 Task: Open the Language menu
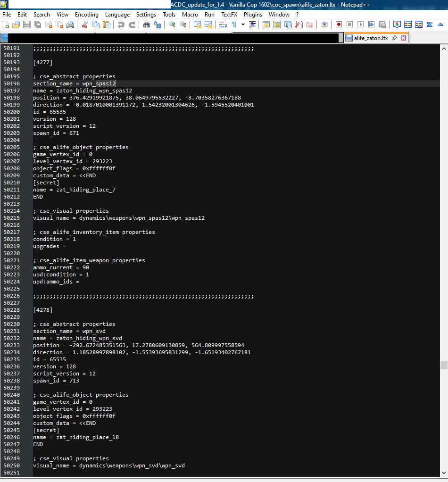[117, 15]
